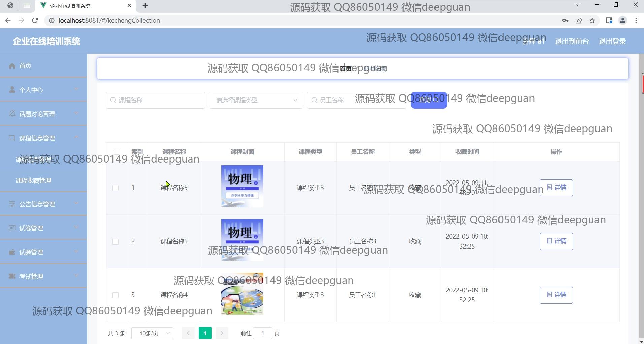This screenshot has height=344, width=644.
Task: Check the checkbox for row 2
Action: pyautogui.click(x=116, y=241)
